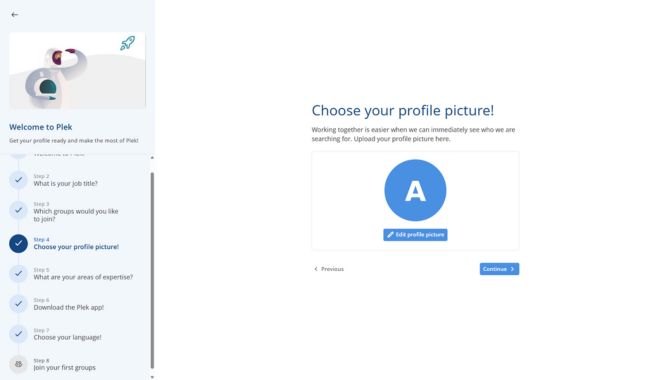Select Step 5 checkmark circle icon
Screen dimensions: 650x380
(x=18, y=274)
